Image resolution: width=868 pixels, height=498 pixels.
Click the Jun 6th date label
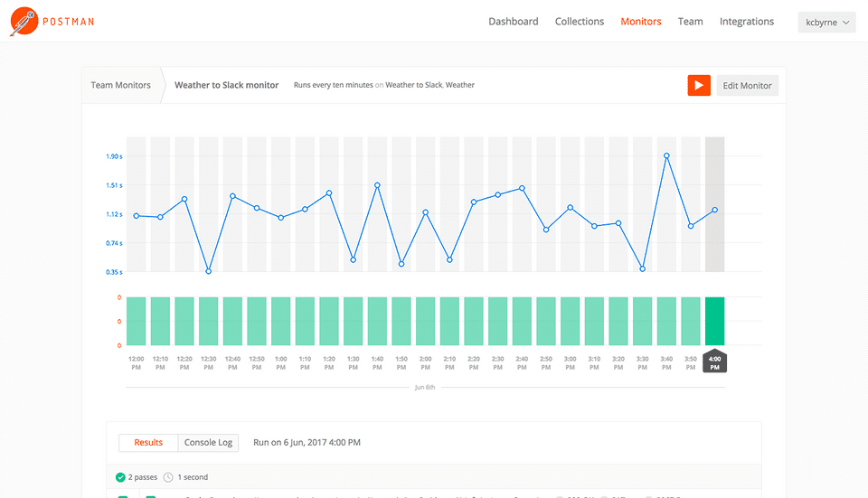coord(425,388)
